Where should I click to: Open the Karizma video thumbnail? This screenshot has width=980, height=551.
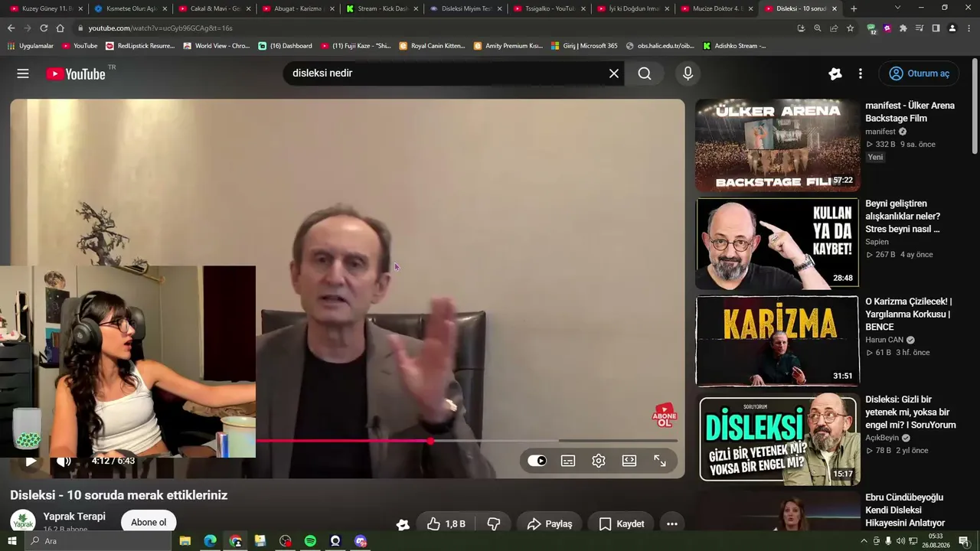pyautogui.click(x=777, y=341)
